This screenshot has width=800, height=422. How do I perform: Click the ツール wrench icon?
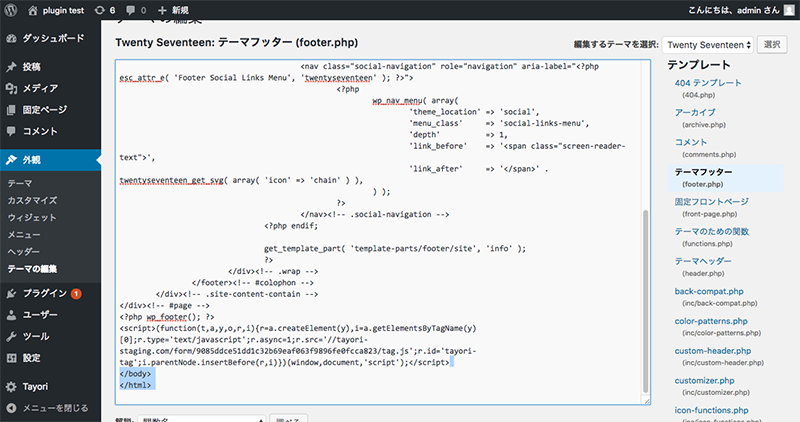[11, 336]
